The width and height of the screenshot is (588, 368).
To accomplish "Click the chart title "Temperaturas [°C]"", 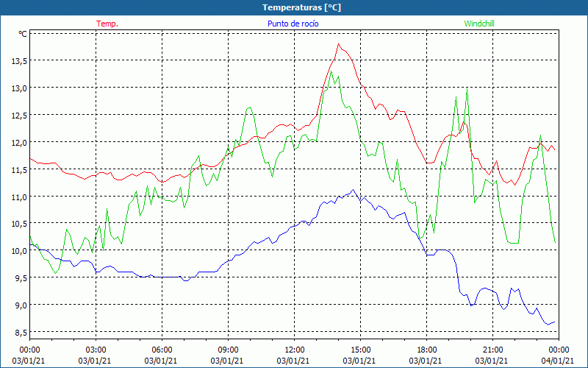I will pyautogui.click(x=301, y=7).
